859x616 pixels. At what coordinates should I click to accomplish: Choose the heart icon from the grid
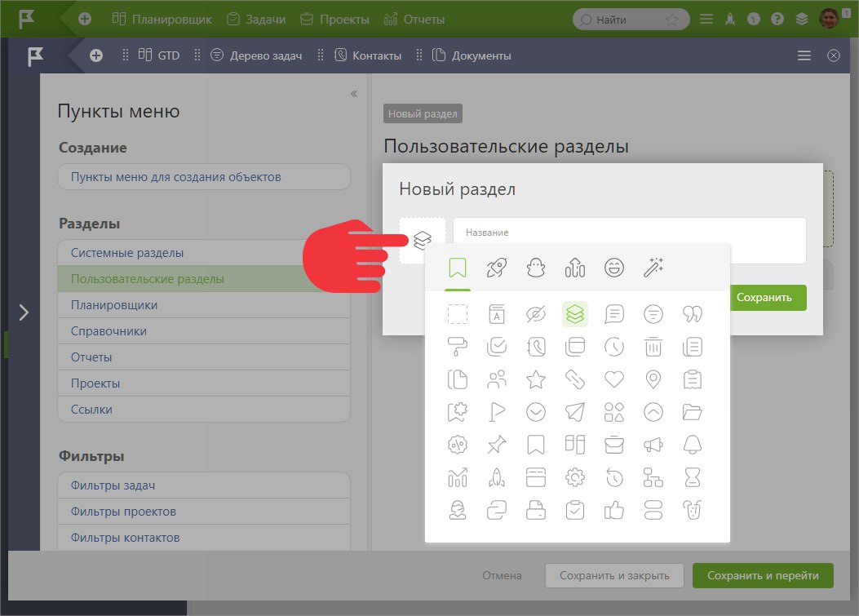[613, 379]
